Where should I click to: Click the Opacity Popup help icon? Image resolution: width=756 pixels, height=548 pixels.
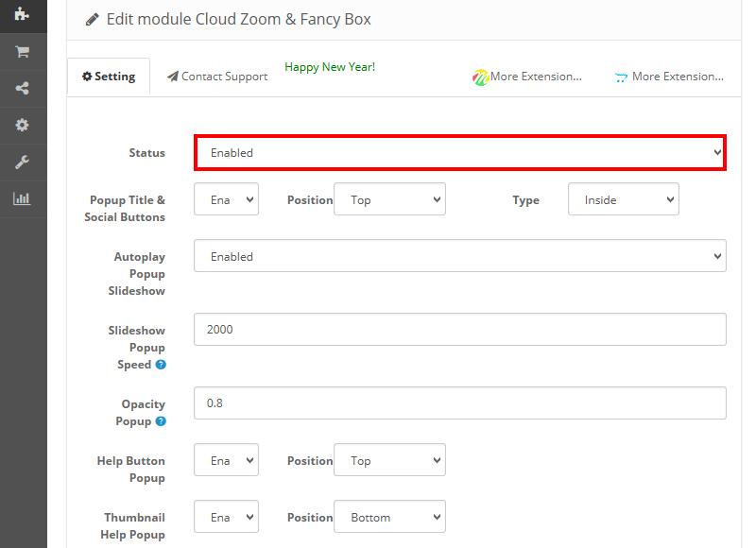pos(161,421)
